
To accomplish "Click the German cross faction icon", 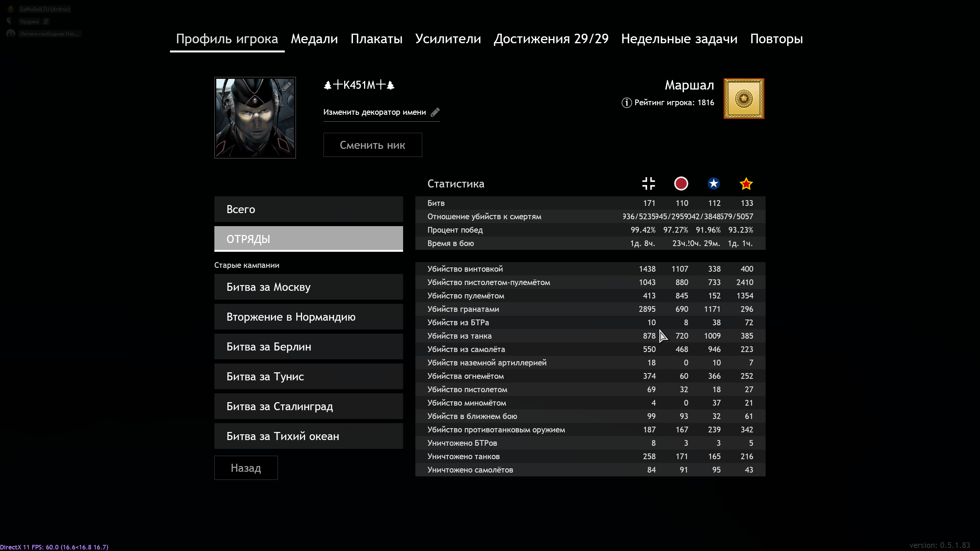I will coord(648,184).
